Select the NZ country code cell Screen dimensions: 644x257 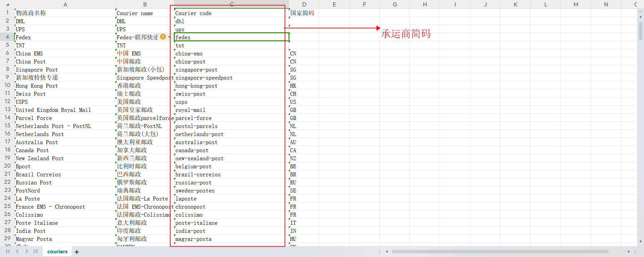(304, 158)
